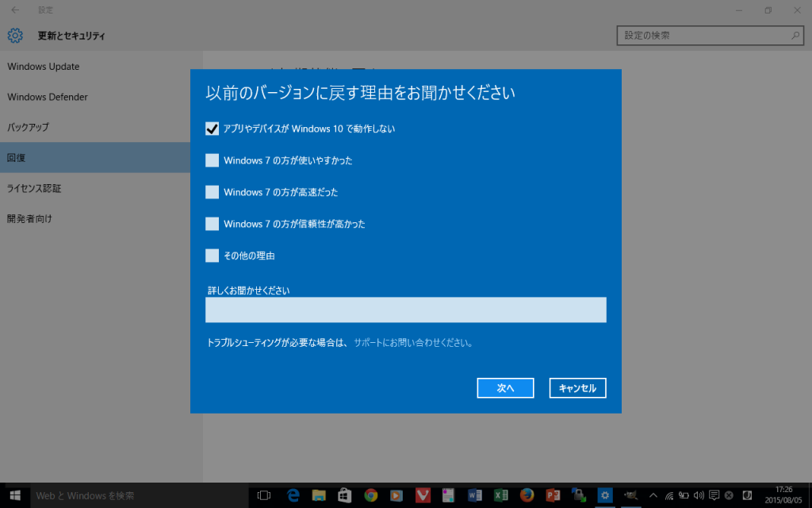
Task: Check その他の理由 checkbox
Action: 212,255
